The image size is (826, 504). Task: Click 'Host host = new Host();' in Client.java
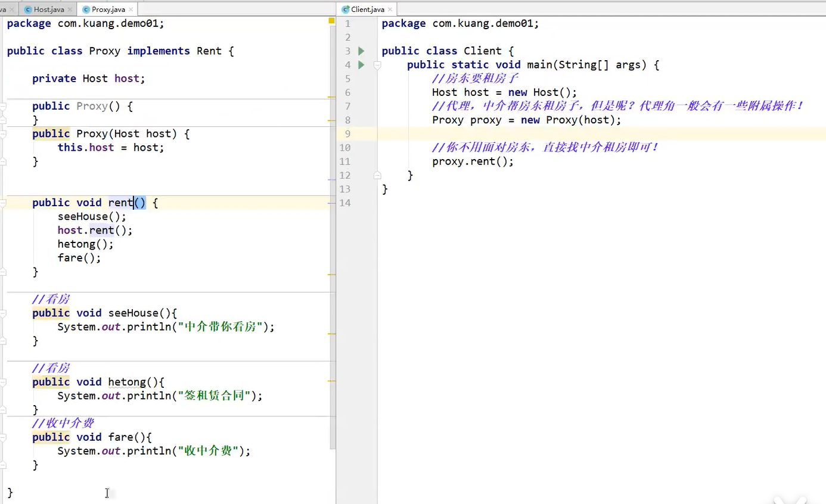tap(505, 93)
